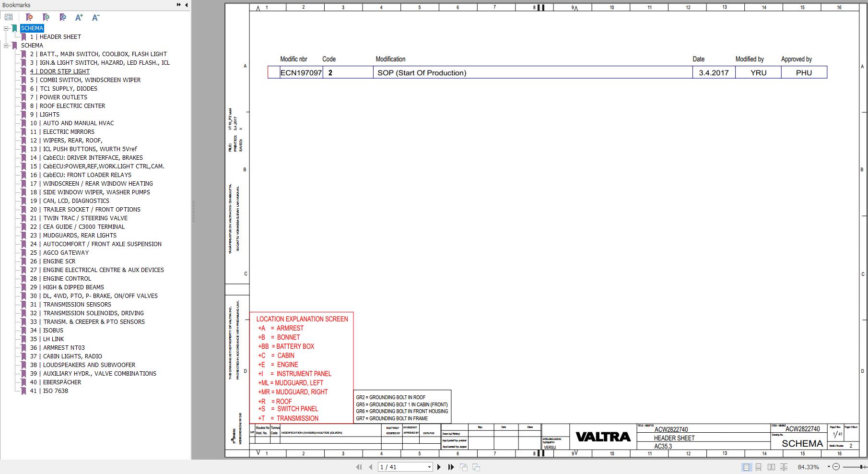Click the delete bookmark icon
The width and height of the screenshot is (868, 474).
tap(29, 17)
